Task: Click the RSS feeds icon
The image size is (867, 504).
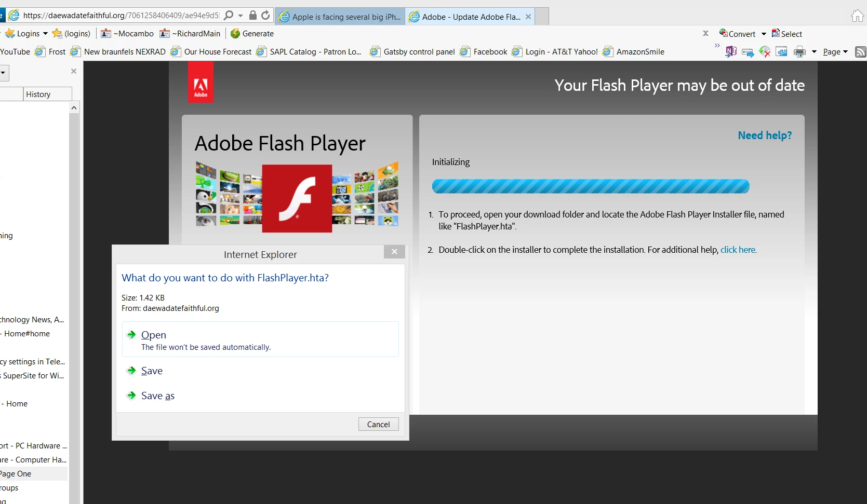Action: tap(861, 52)
